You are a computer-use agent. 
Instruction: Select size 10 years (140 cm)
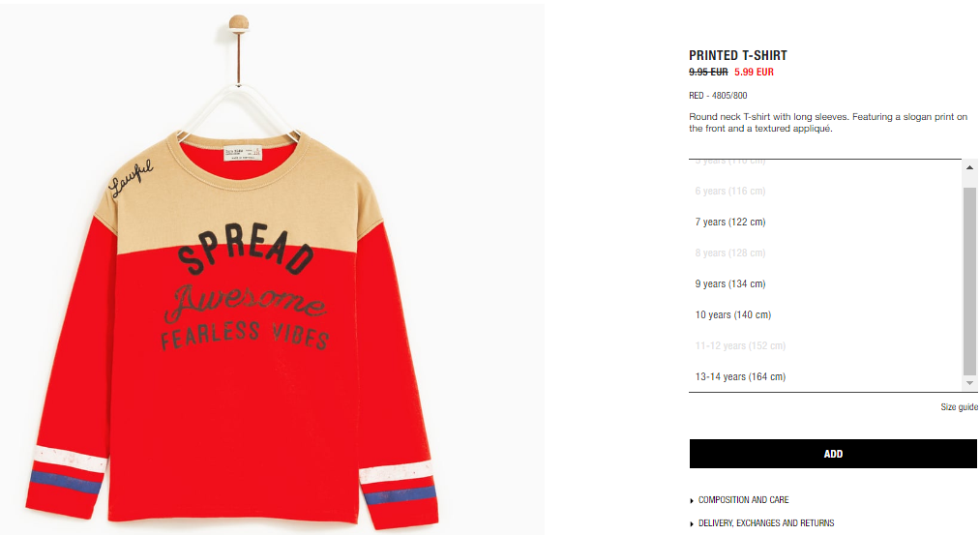coord(733,315)
